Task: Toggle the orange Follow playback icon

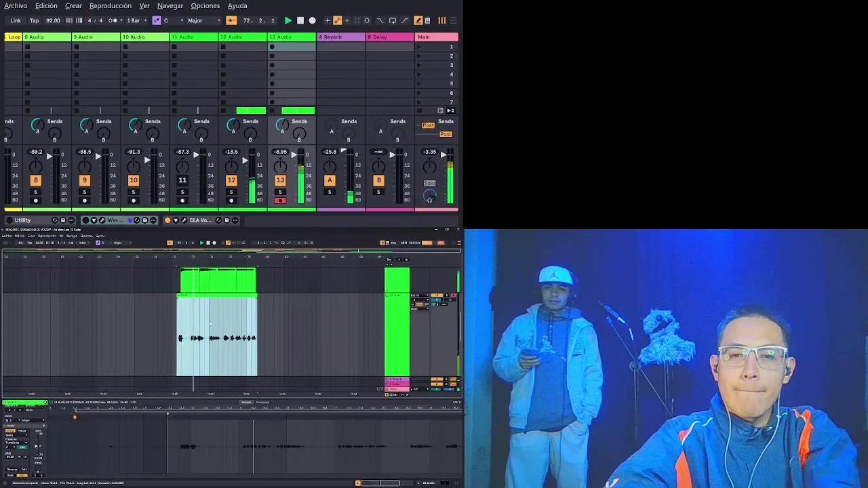Action: [x=231, y=20]
